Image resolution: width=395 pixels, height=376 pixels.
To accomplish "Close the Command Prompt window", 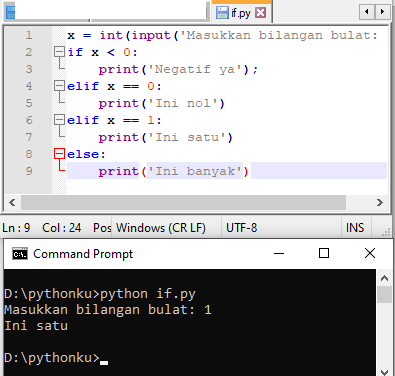I will tap(370, 253).
